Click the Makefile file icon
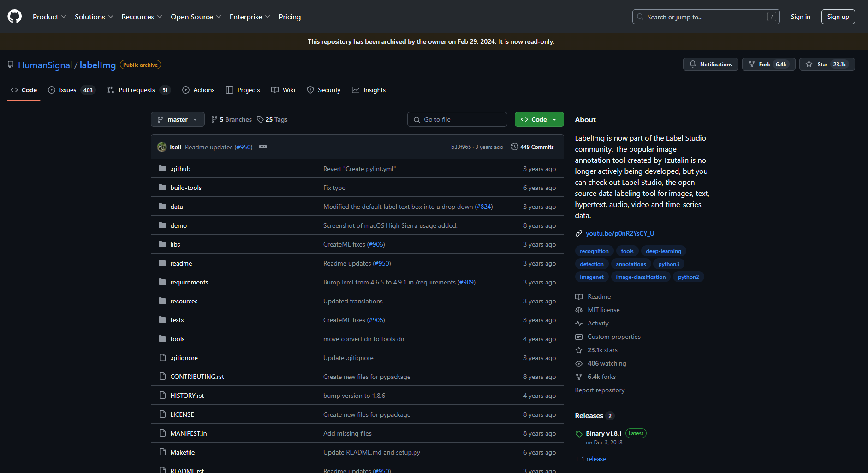Viewport: 868px width, 473px height. click(x=162, y=452)
